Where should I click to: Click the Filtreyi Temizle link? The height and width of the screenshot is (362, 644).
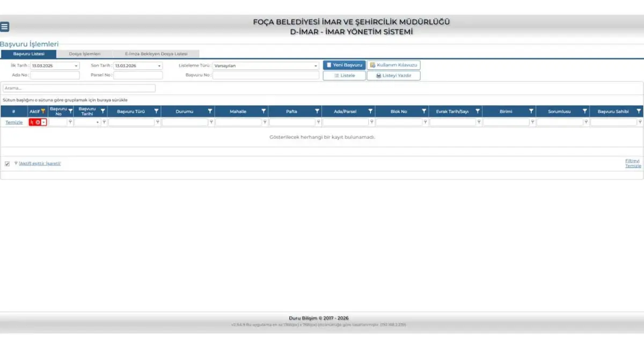633,164
